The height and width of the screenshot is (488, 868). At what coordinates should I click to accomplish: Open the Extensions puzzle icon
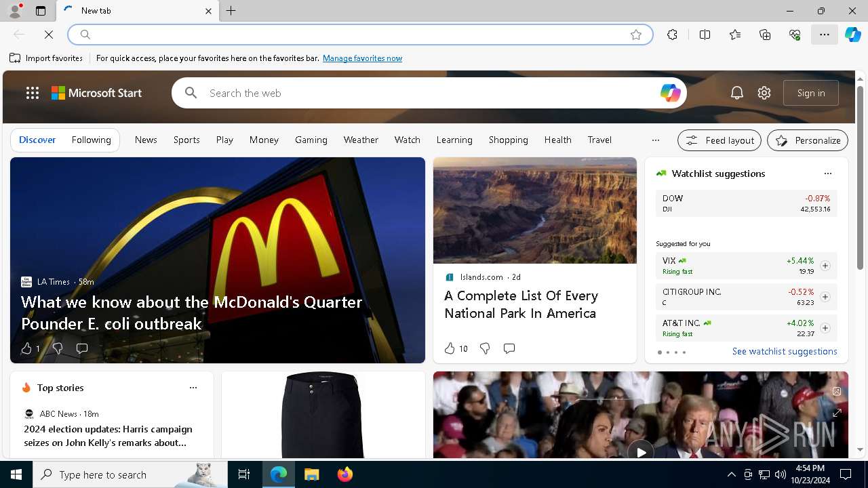pyautogui.click(x=672, y=35)
